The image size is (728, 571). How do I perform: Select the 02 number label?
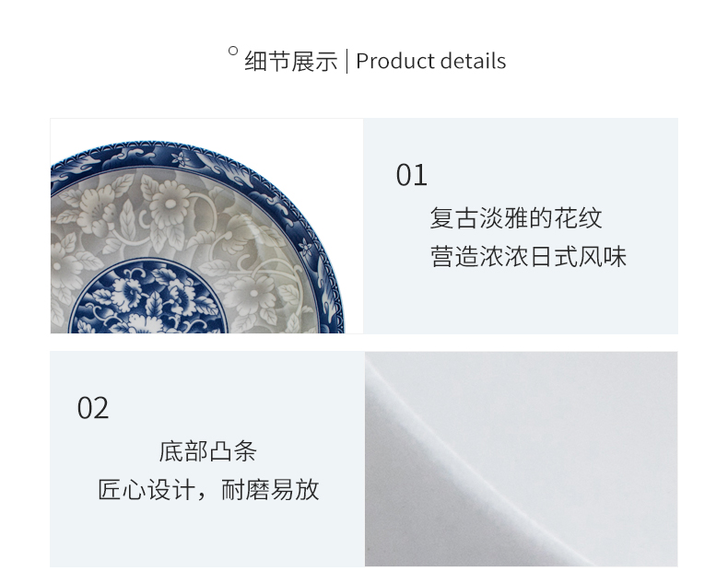tap(93, 408)
